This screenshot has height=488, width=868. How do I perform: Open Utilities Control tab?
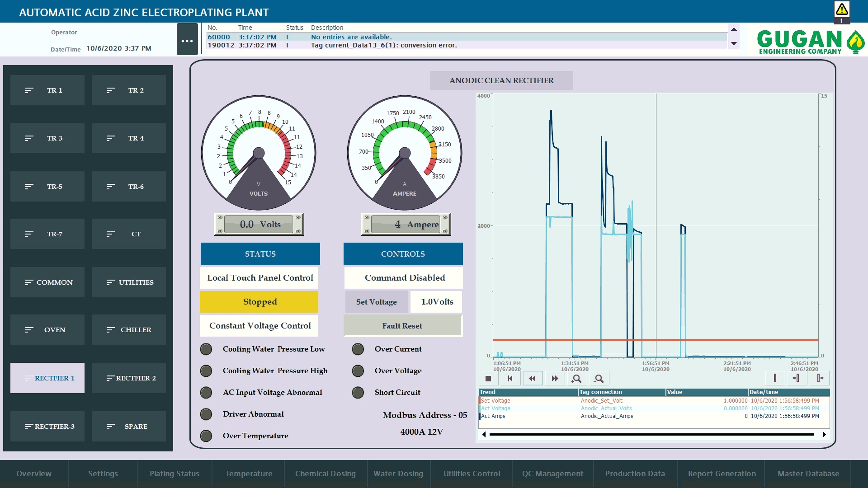[472, 474]
